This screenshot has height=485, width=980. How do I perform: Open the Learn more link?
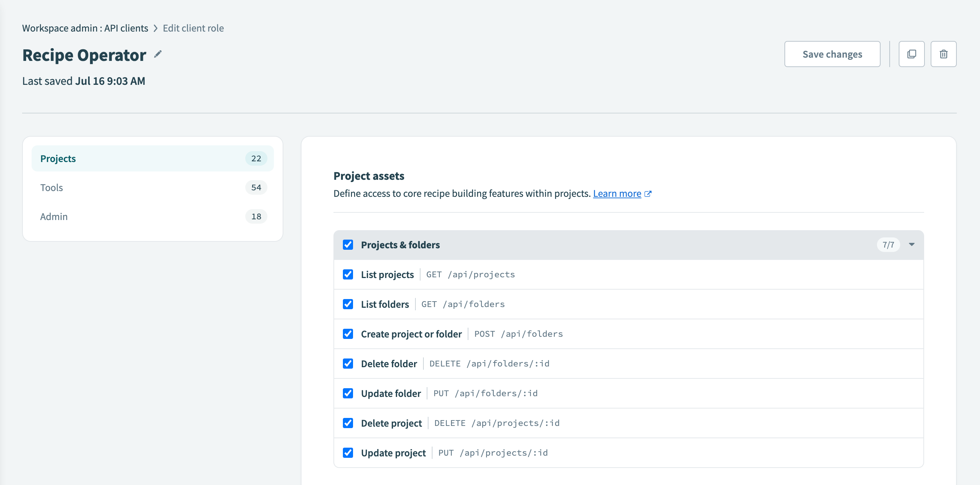(x=617, y=194)
